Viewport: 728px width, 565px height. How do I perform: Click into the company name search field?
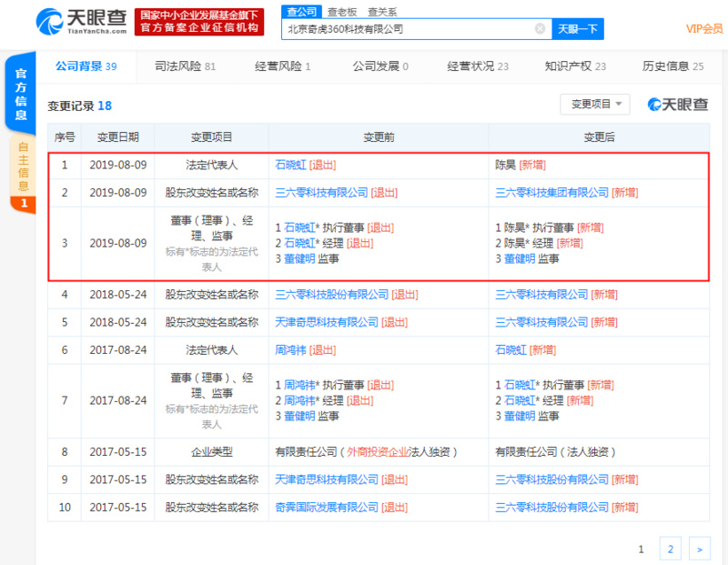tap(407, 29)
